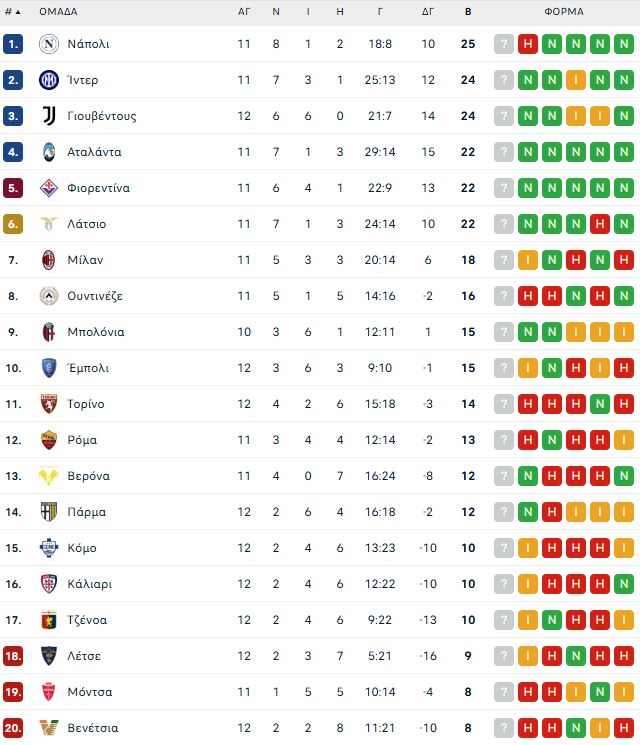The width and height of the screenshot is (640, 745).
Task: Open the Μπολόνια team link
Action: pos(96,332)
